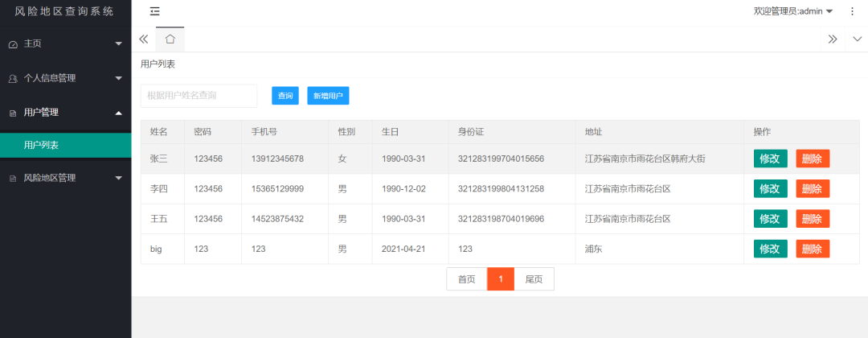
Task: Click 修改 for user 李四
Action: [770, 188]
